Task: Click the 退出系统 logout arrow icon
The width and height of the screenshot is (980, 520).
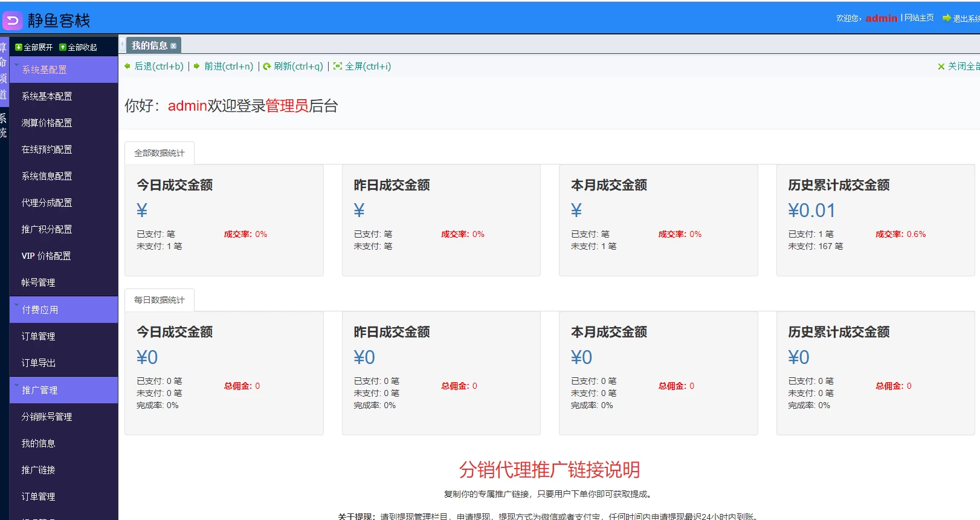Action: pos(947,18)
